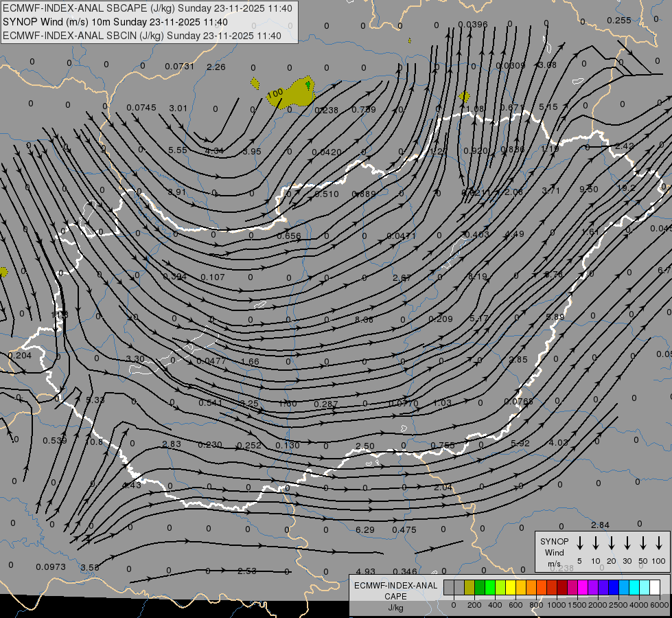Click the map value '0.0396'
The image size is (672, 618).
473,25
